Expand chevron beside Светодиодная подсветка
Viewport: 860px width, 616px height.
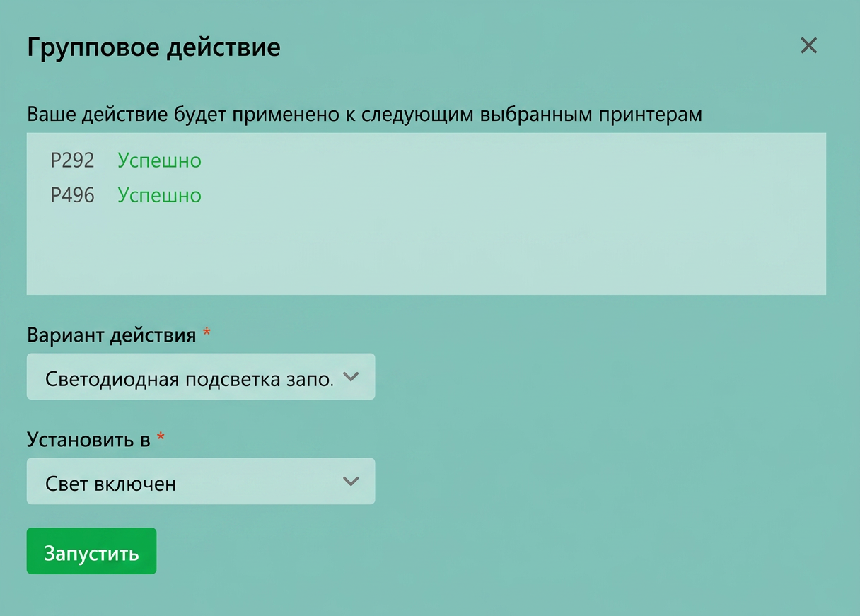351,377
